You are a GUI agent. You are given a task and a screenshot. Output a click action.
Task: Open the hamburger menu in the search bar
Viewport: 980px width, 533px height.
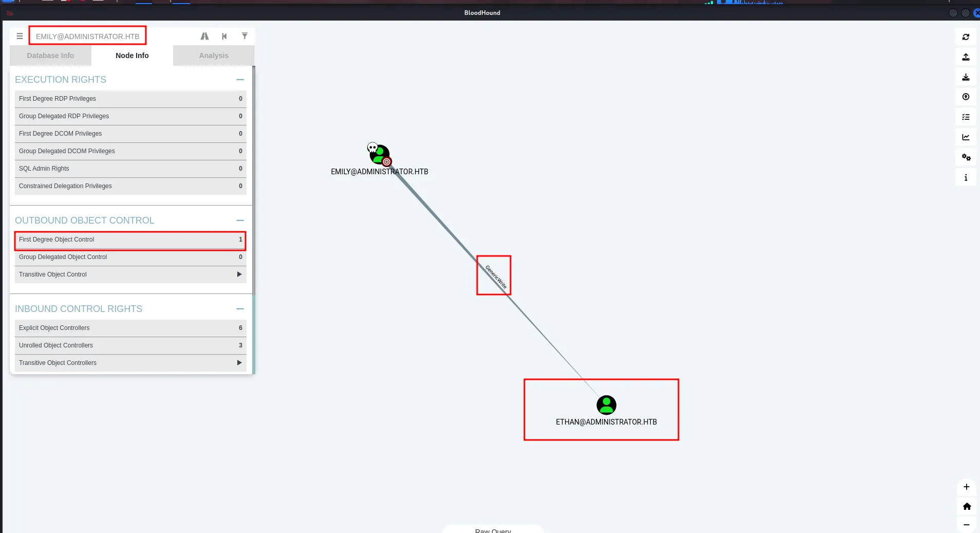20,36
